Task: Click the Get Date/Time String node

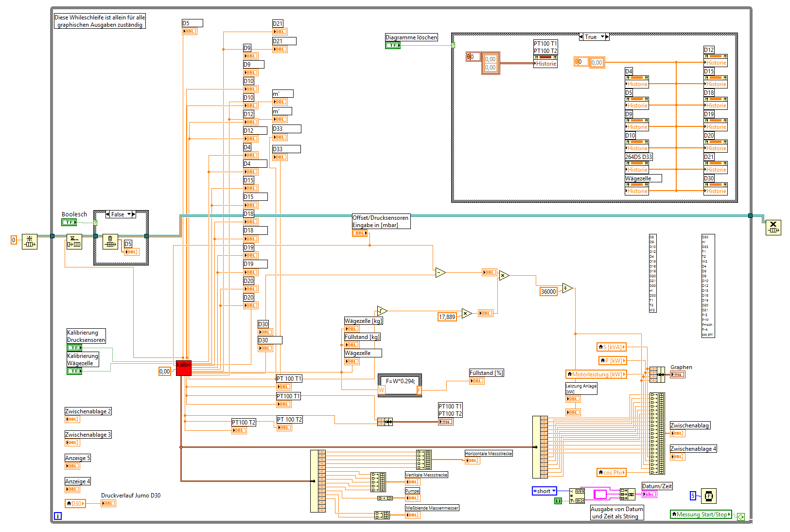Action: tap(577, 496)
